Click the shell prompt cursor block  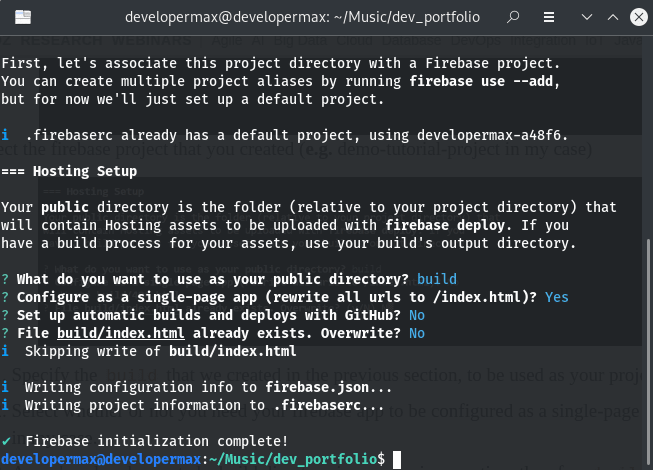point(397,460)
